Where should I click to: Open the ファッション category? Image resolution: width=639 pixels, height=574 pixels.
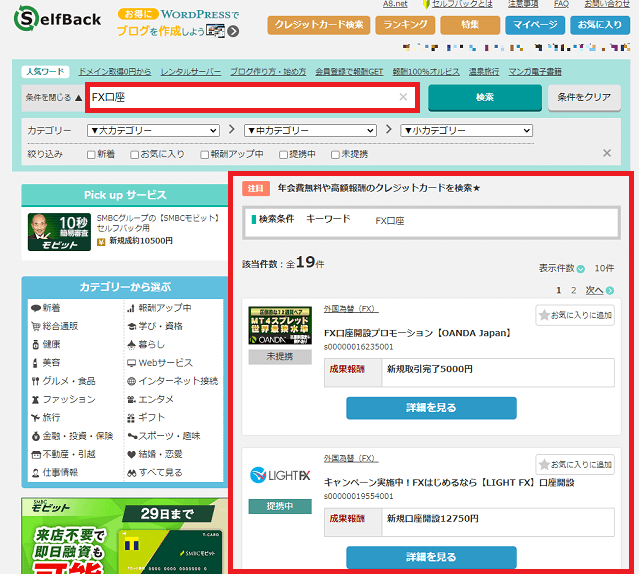tap(64, 399)
